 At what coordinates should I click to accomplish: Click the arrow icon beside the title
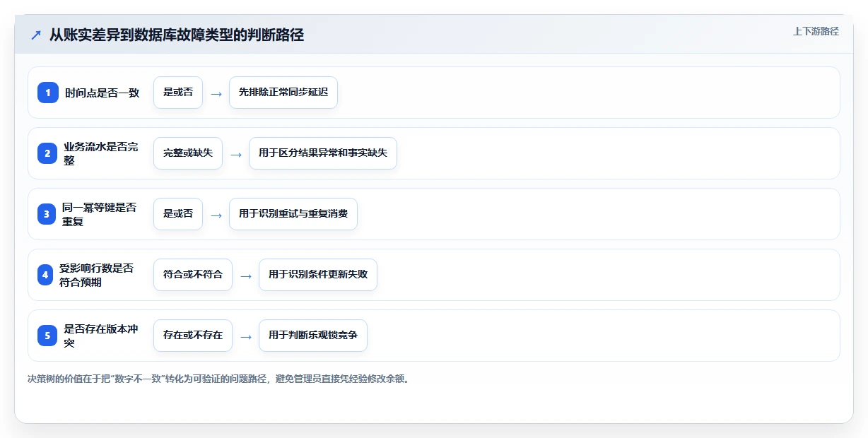coord(36,35)
